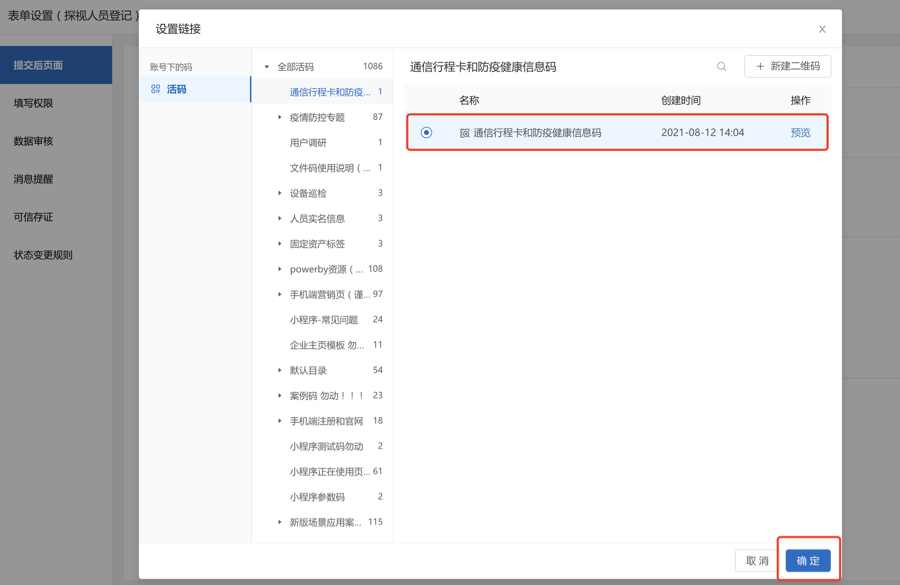Switch to the 数据审核 section
Viewport: 900px width, 585px height.
[x=34, y=140]
